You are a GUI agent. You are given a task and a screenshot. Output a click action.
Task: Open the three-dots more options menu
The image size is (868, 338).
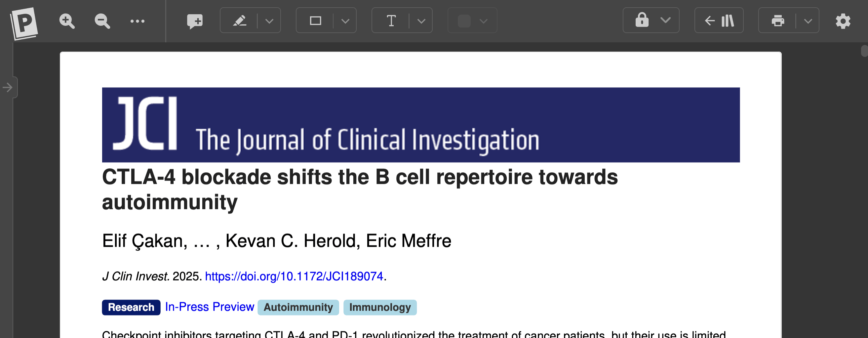pos(138,21)
